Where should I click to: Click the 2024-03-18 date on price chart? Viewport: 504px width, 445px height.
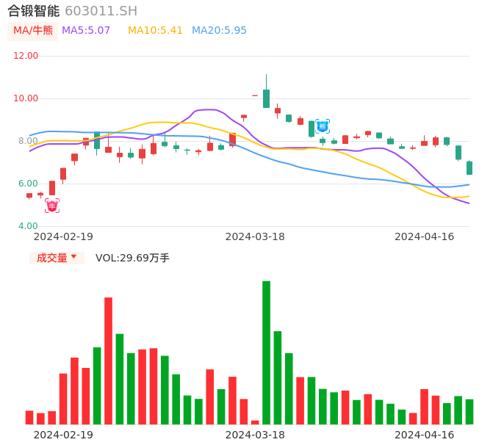[x=255, y=236]
